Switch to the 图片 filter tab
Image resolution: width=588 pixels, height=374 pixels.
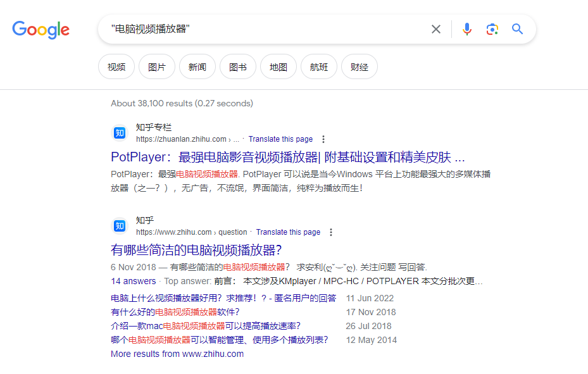pyautogui.click(x=157, y=66)
